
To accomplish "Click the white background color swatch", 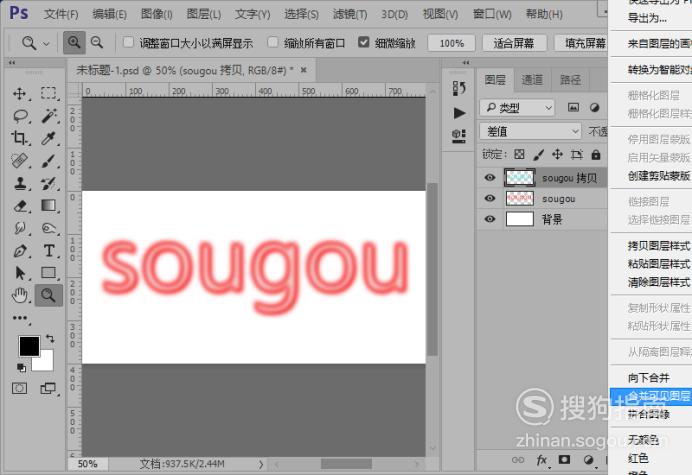I will tap(46, 363).
